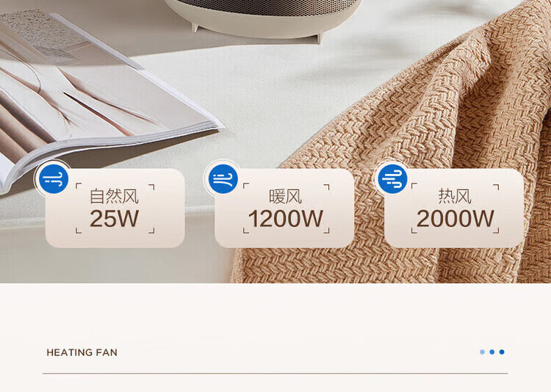Screen dimensions: 551x392
Task: Click the 25W power text
Action: point(114,219)
